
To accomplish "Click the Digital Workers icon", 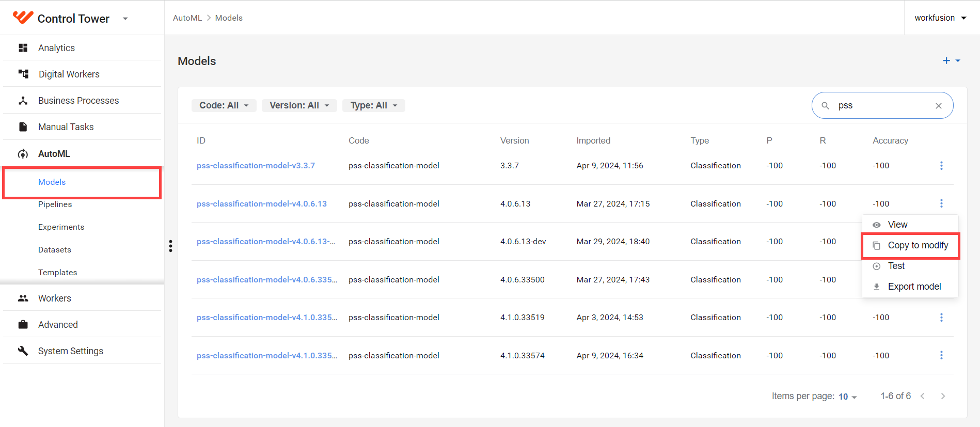I will pyautogui.click(x=23, y=74).
